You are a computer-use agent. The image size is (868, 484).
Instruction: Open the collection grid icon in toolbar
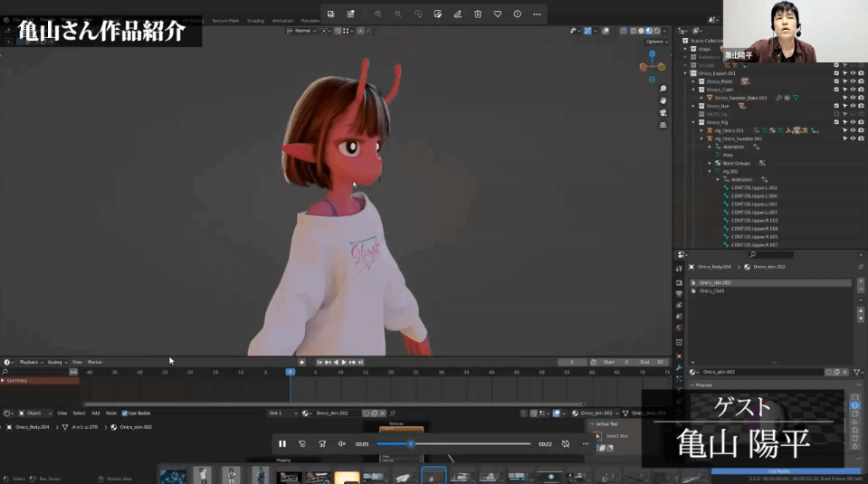pos(350,14)
